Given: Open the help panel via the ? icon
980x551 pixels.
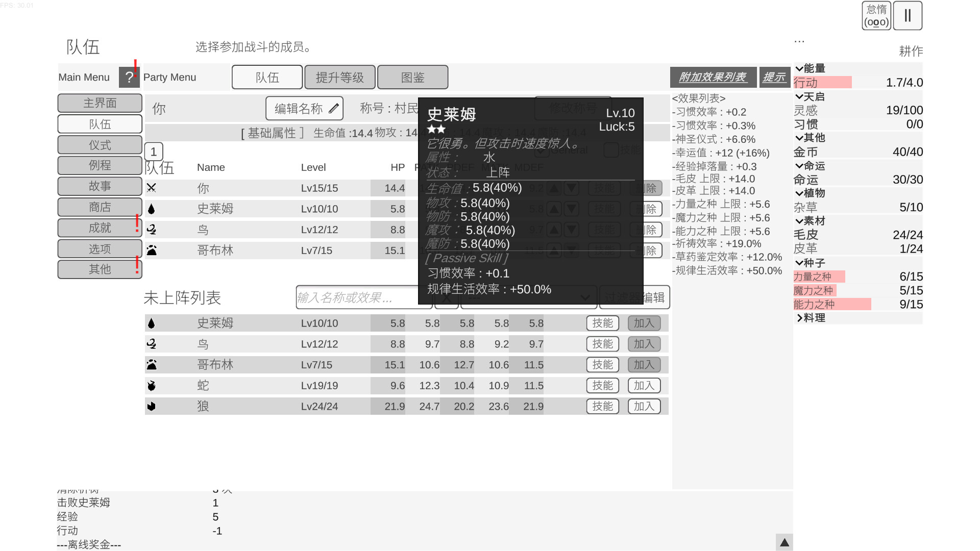Looking at the screenshot, I should tap(129, 77).
